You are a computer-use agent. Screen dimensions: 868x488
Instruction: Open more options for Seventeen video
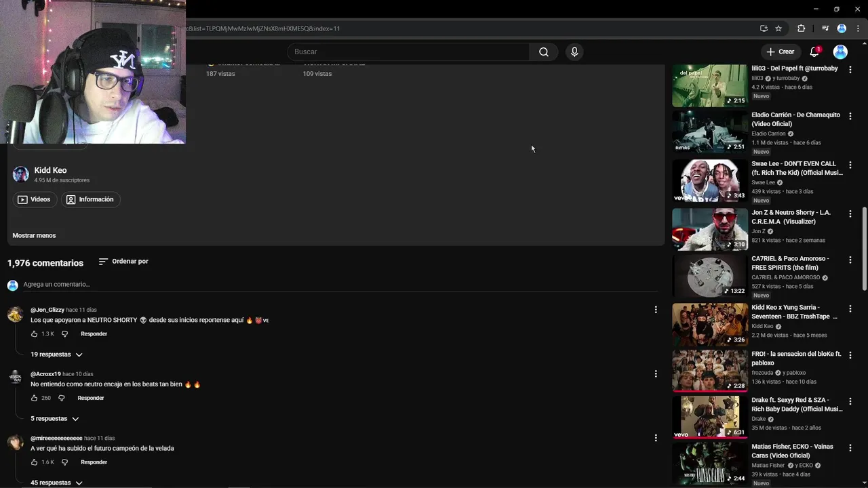850,308
